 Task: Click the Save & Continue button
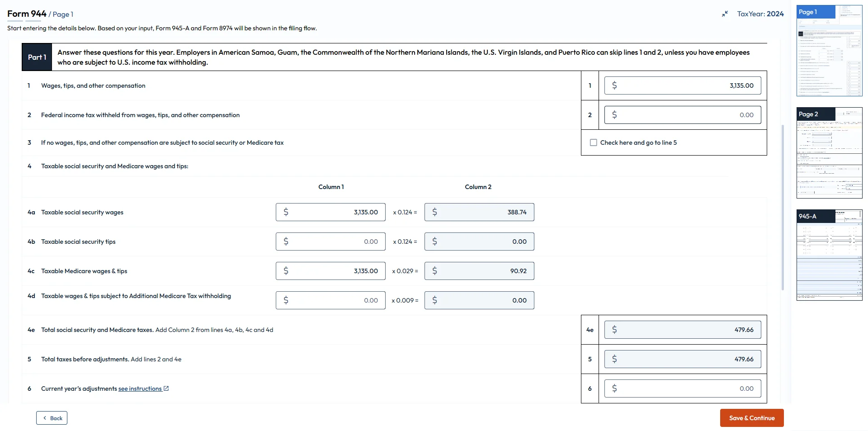(x=752, y=418)
